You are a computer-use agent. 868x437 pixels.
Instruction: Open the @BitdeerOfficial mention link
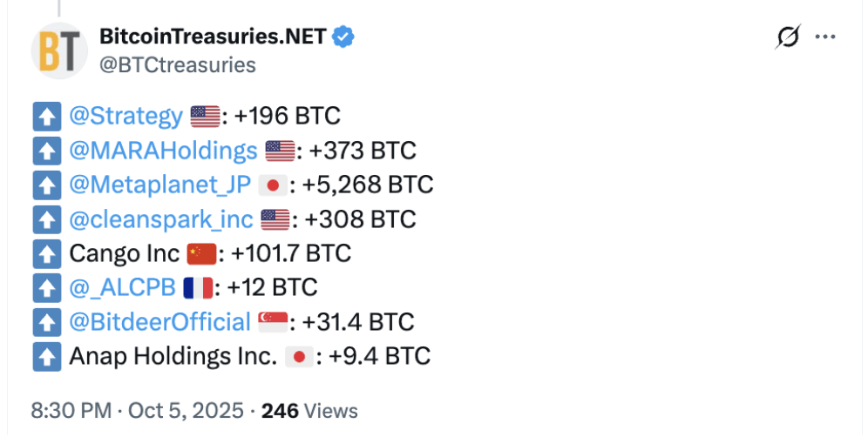point(159,322)
